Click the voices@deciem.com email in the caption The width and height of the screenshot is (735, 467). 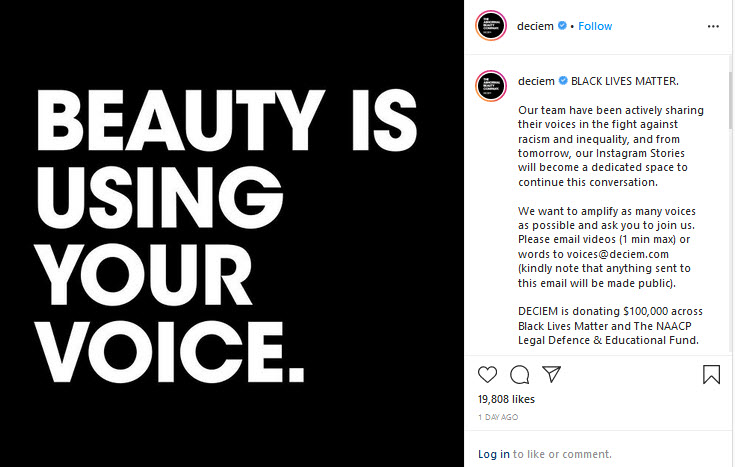click(617, 254)
